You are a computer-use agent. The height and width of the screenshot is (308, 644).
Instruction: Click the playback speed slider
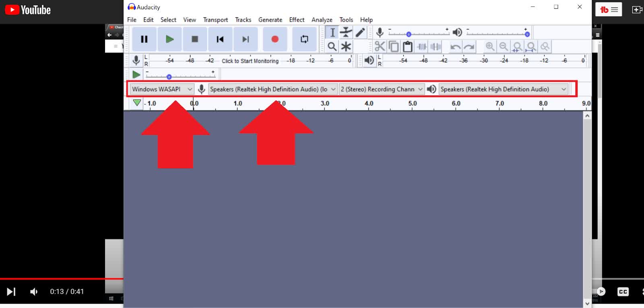[180, 76]
